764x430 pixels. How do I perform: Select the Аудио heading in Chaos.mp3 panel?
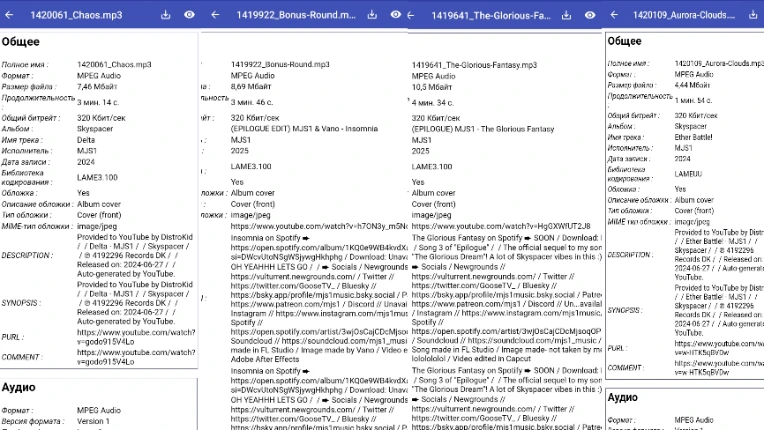pyautogui.click(x=19, y=388)
